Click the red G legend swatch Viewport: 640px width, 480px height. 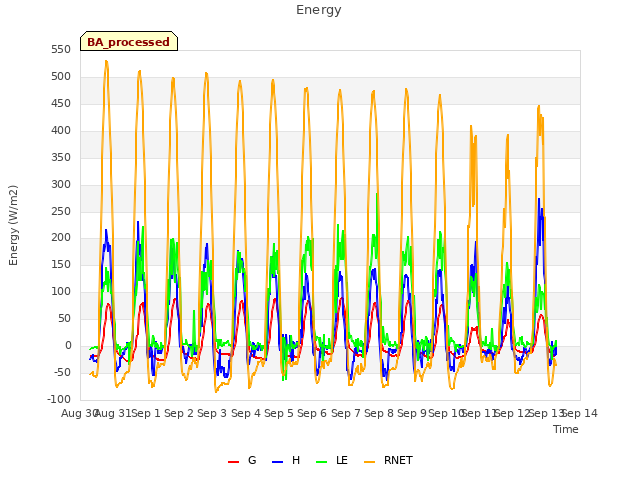233,461
